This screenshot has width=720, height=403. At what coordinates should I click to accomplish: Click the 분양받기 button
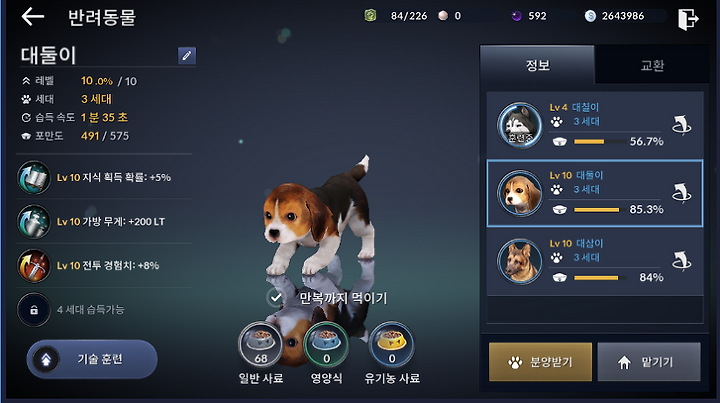coord(540,362)
